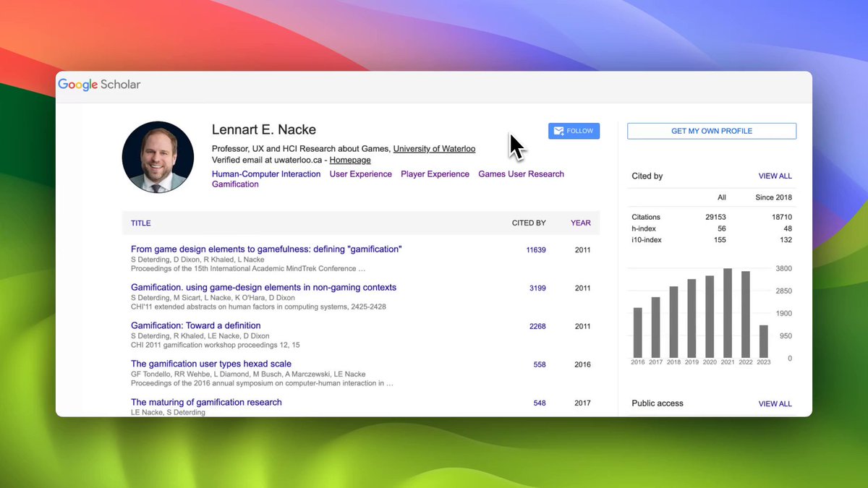Click the total citations value 29153
Viewport: 868px width, 488px height.
coord(715,217)
